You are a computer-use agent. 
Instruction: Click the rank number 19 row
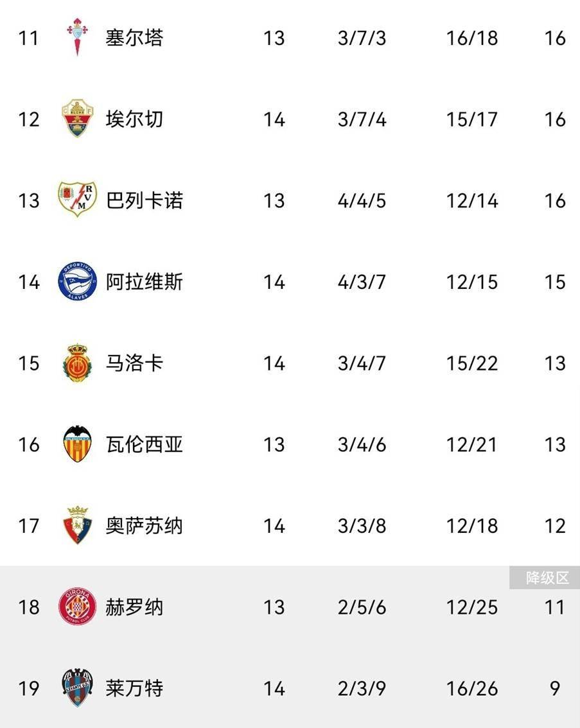pos(29,688)
